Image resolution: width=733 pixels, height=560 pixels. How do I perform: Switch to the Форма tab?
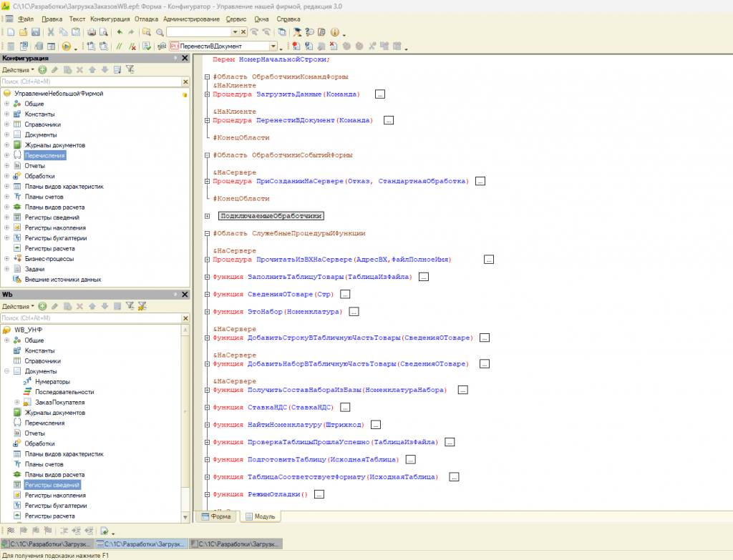pyautogui.click(x=216, y=516)
